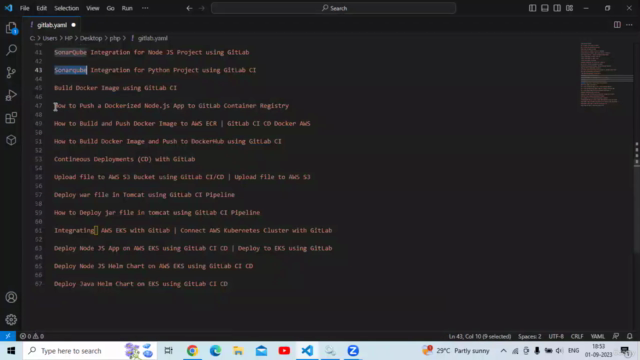
Task: Open the Extensions view
Action: click(11, 118)
